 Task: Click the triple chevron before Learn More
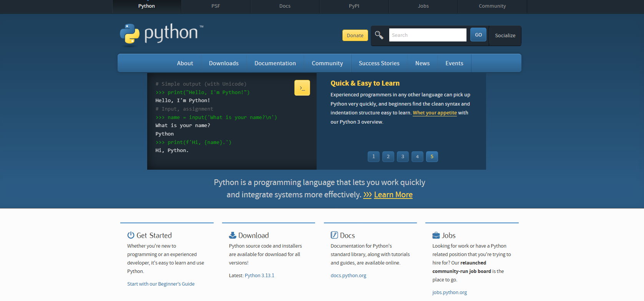tap(367, 195)
